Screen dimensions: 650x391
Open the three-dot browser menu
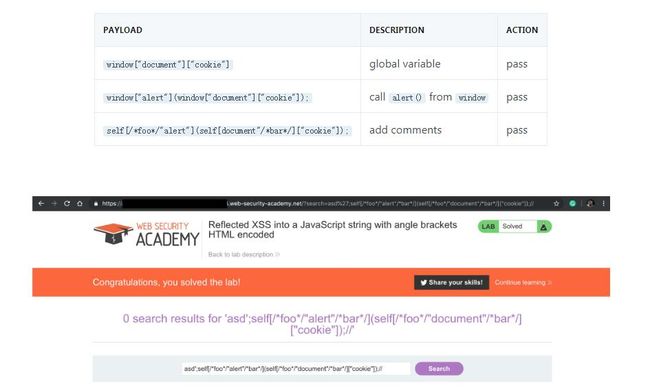click(604, 204)
